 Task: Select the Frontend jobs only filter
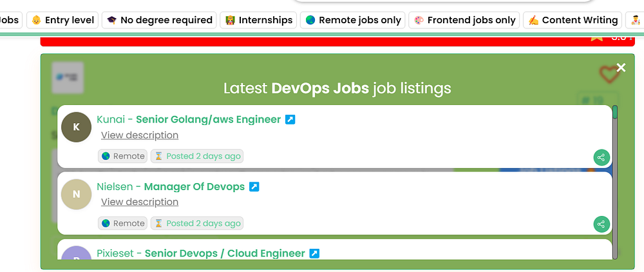pos(464,20)
